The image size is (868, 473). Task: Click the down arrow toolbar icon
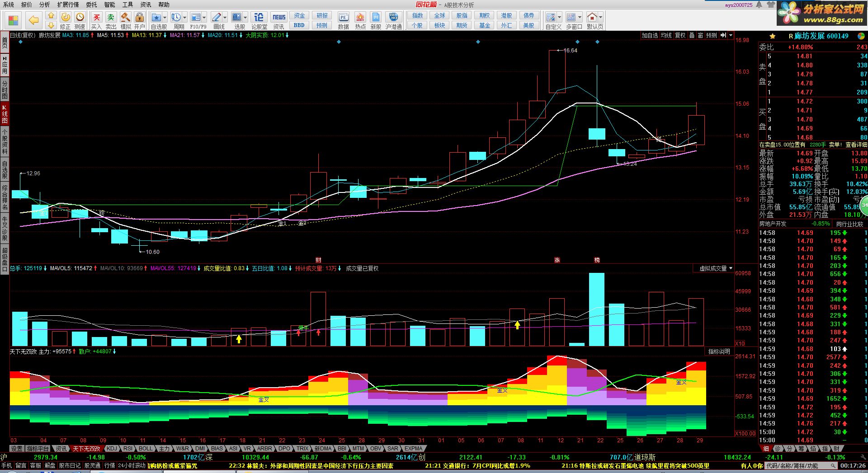tap(51, 25)
